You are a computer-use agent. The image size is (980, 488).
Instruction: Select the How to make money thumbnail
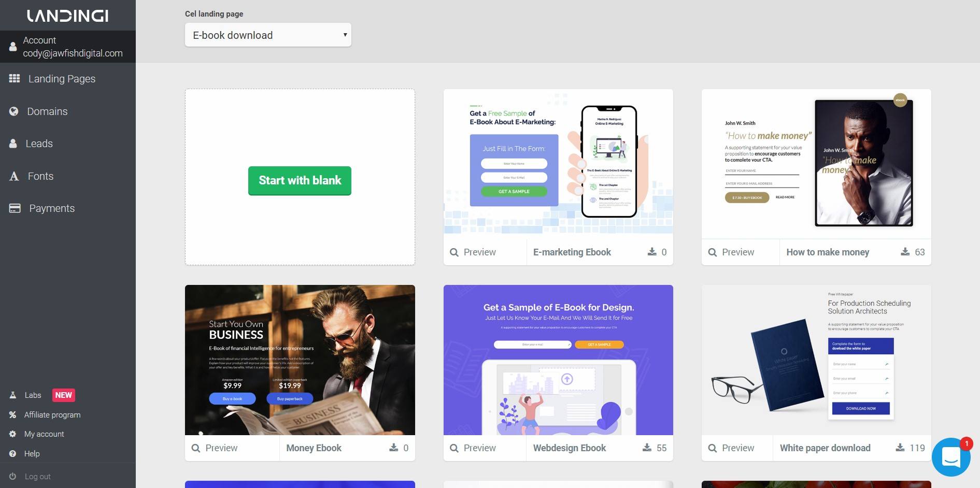pyautogui.click(x=816, y=164)
